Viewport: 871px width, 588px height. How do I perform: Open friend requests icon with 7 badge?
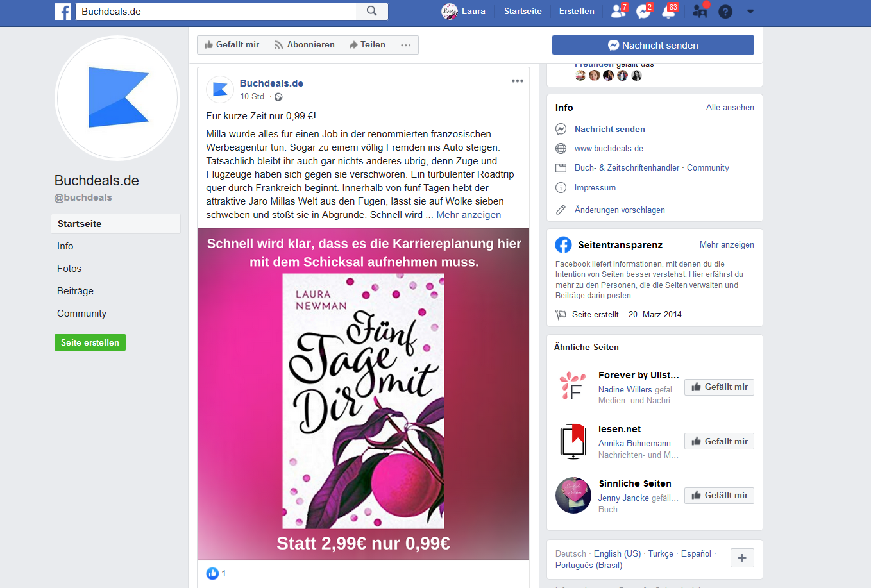[x=618, y=11]
